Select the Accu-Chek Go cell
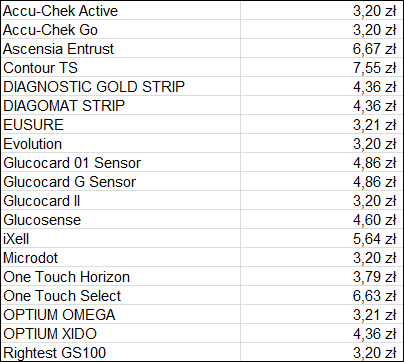Viewport: 404px width, 362px height. pos(121,30)
